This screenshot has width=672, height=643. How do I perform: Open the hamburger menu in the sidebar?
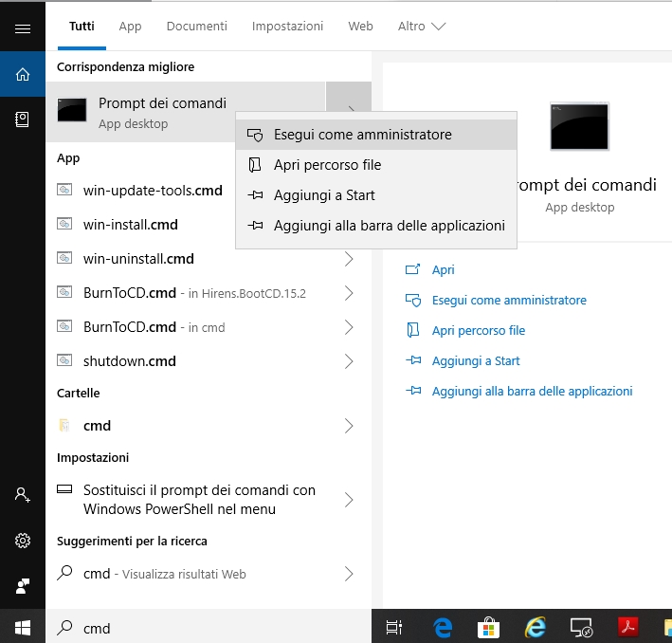click(x=23, y=28)
